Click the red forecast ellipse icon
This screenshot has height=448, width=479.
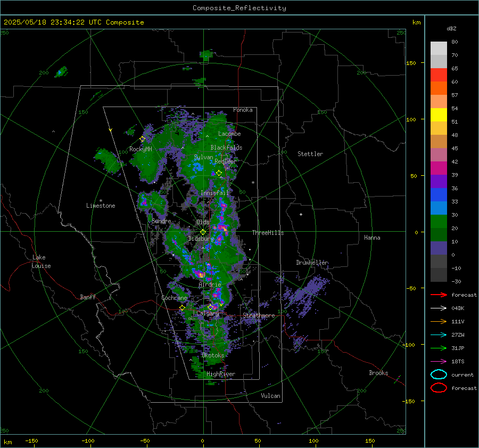pyautogui.click(x=439, y=388)
